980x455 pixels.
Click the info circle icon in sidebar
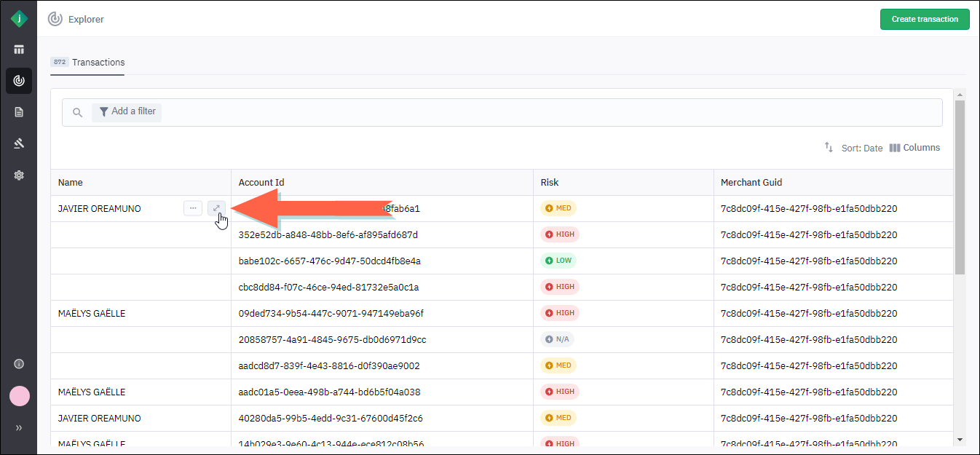point(19,364)
